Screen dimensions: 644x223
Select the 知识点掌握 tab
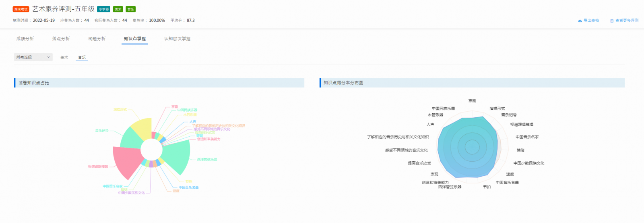[135, 39]
